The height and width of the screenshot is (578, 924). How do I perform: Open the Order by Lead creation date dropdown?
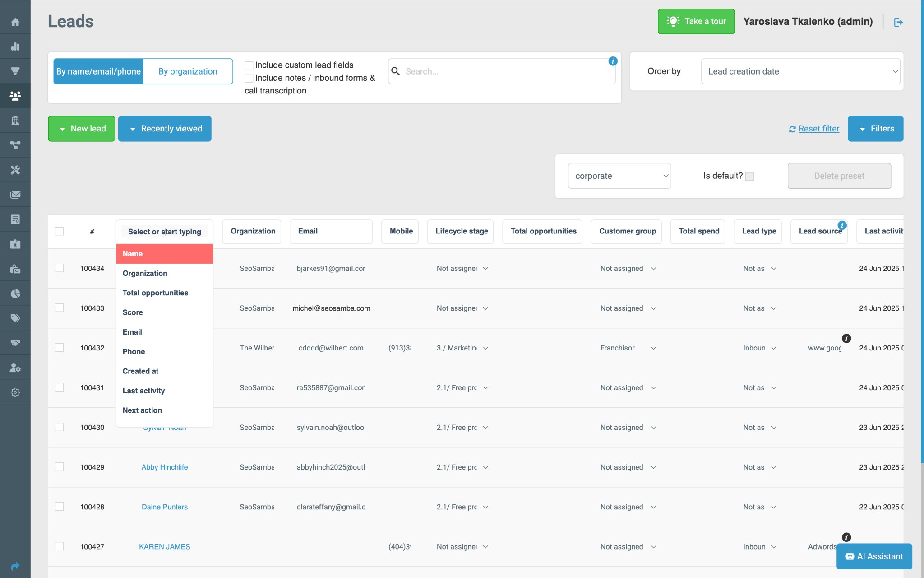click(800, 71)
